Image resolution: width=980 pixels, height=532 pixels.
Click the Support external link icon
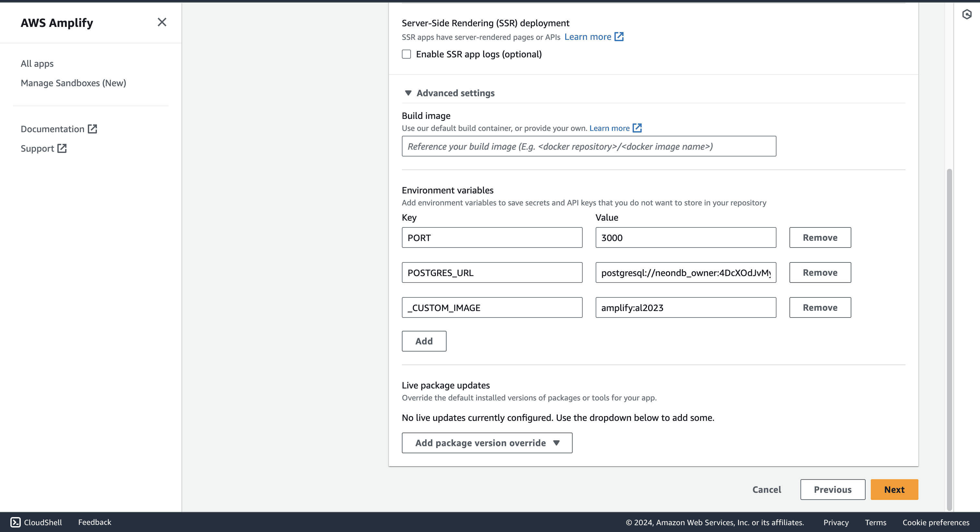point(62,148)
